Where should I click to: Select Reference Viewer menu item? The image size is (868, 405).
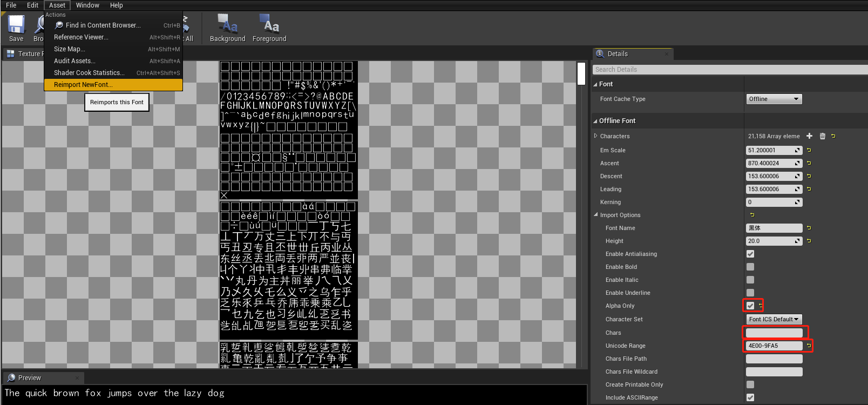click(113, 37)
